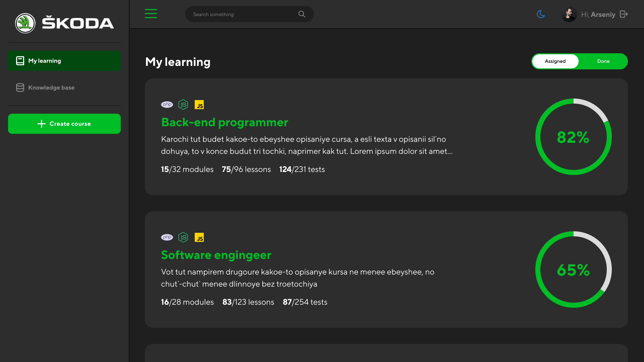The image size is (644, 362).
Task: Focus the Search something field
Action: tap(242, 14)
